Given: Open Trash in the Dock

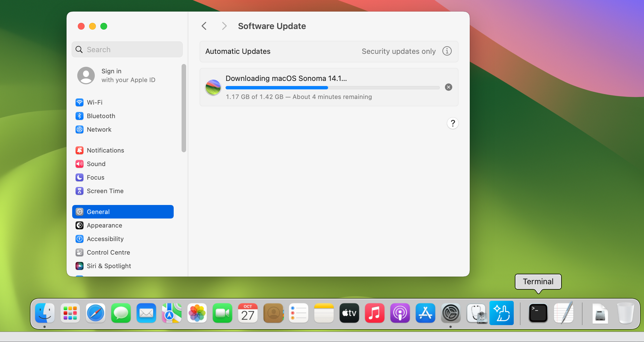Looking at the screenshot, I should (626, 313).
